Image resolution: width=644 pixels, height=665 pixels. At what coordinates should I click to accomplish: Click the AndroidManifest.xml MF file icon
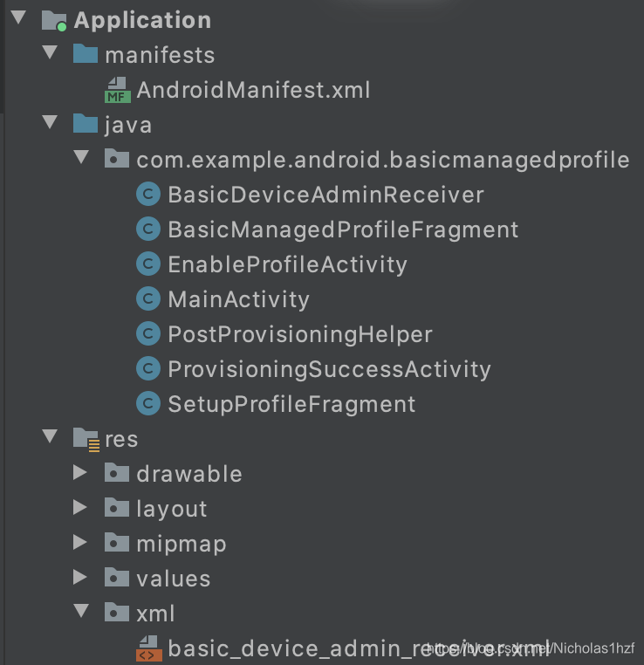[118, 90]
